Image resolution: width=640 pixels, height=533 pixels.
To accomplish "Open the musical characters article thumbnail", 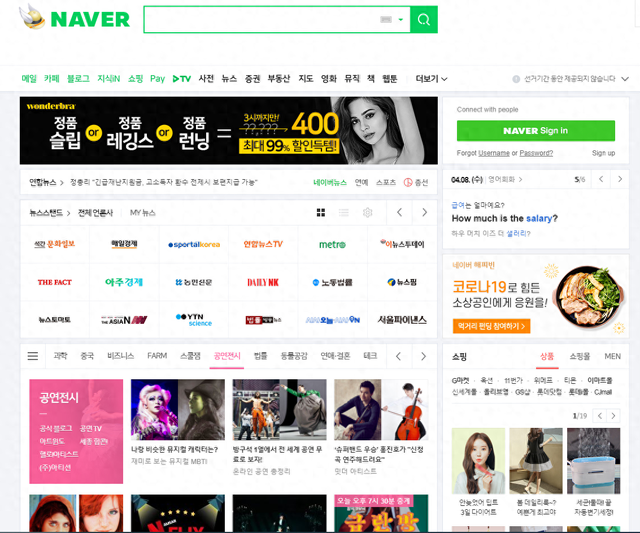I will (178, 409).
